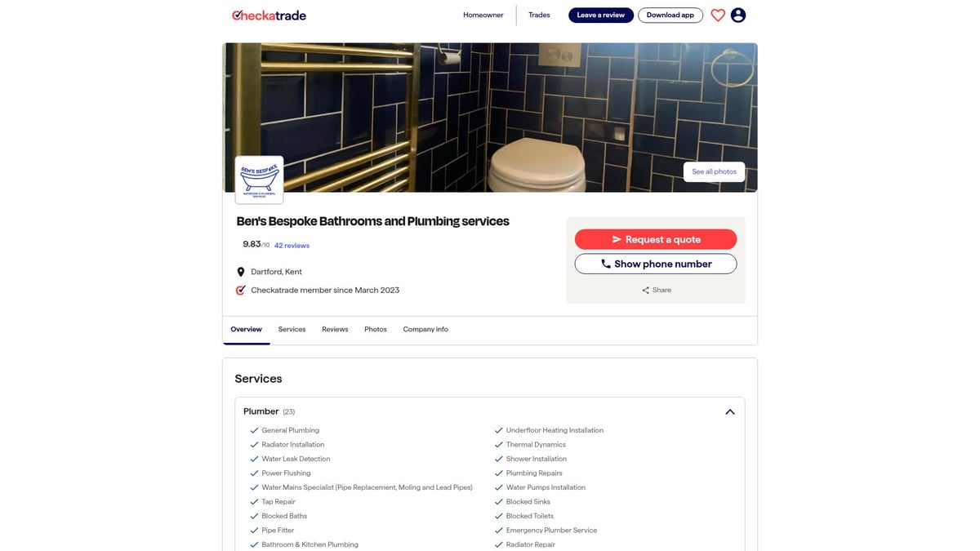Open the Company info tab

click(425, 330)
